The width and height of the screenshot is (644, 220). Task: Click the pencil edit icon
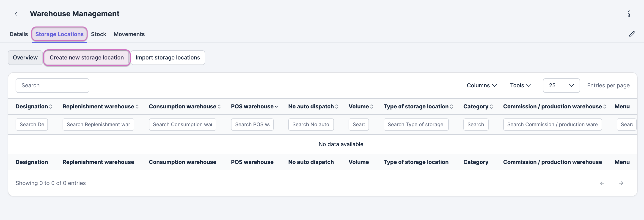pyautogui.click(x=632, y=34)
